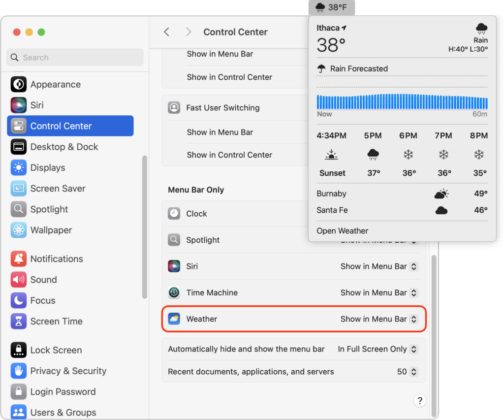Click the 5PM rain forecast icon
504x420 pixels.
(x=373, y=155)
